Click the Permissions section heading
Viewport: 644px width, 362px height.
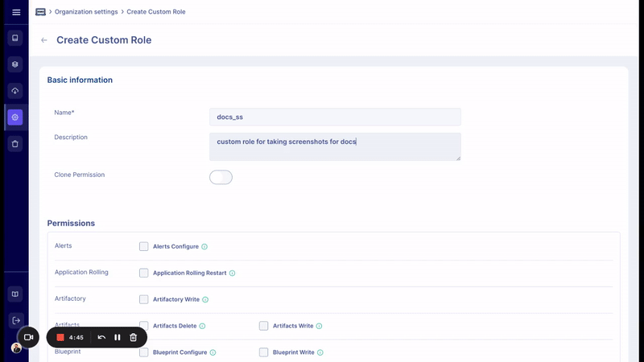pos(71,224)
